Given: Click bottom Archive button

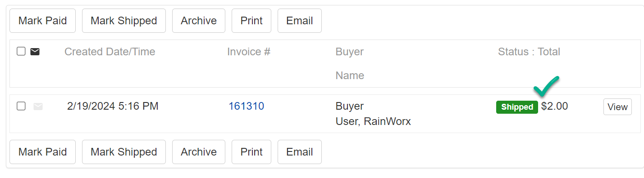Looking at the screenshot, I should [199, 152].
